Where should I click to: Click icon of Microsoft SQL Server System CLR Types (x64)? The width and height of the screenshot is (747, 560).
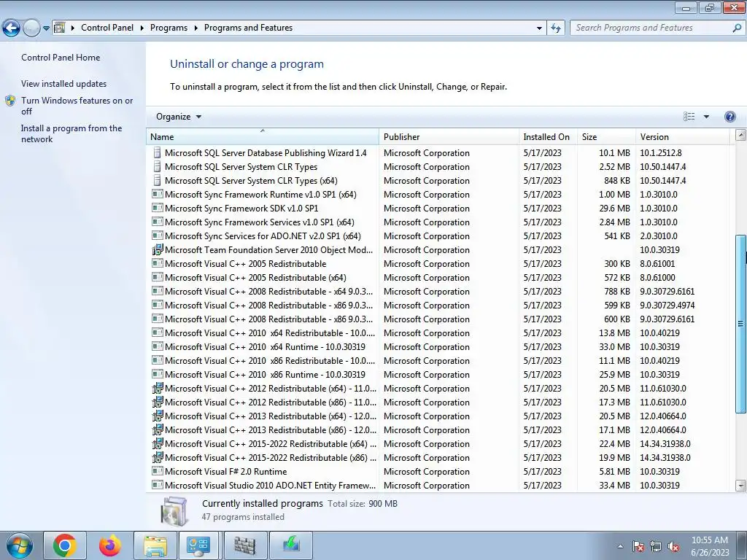[x=157, y=181]
